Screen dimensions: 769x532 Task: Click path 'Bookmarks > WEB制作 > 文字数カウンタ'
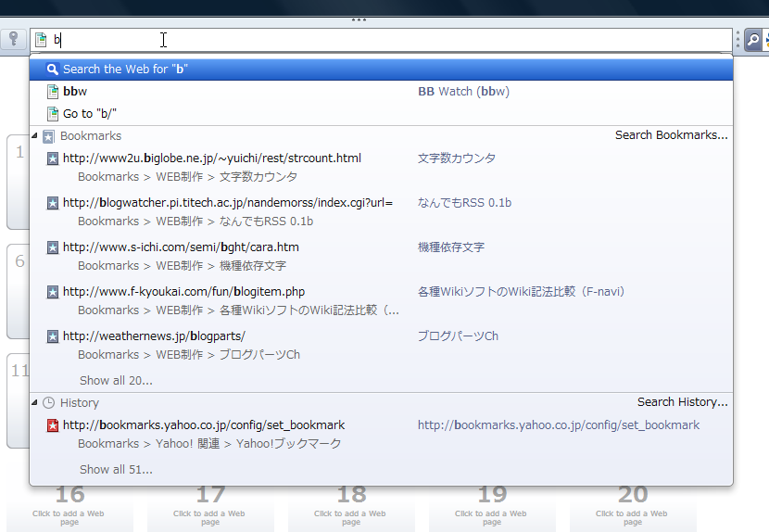coord(188,177)
